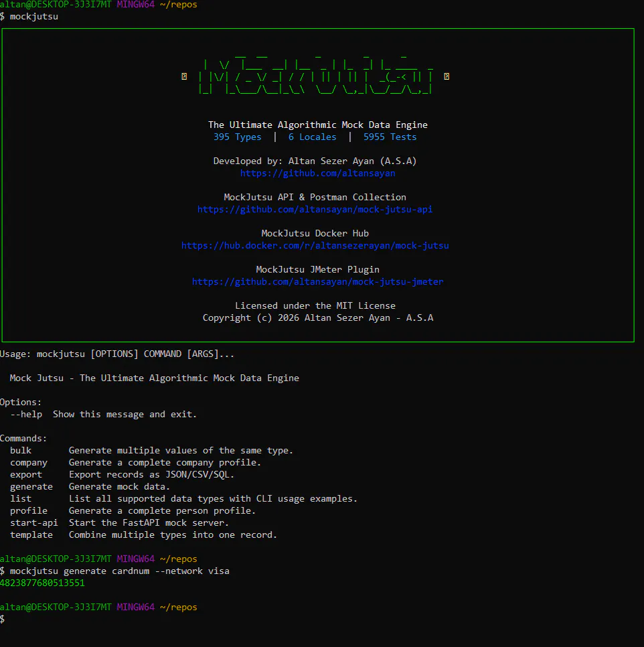Click the 'Copyright (c) 2026' line

(318, 317)
